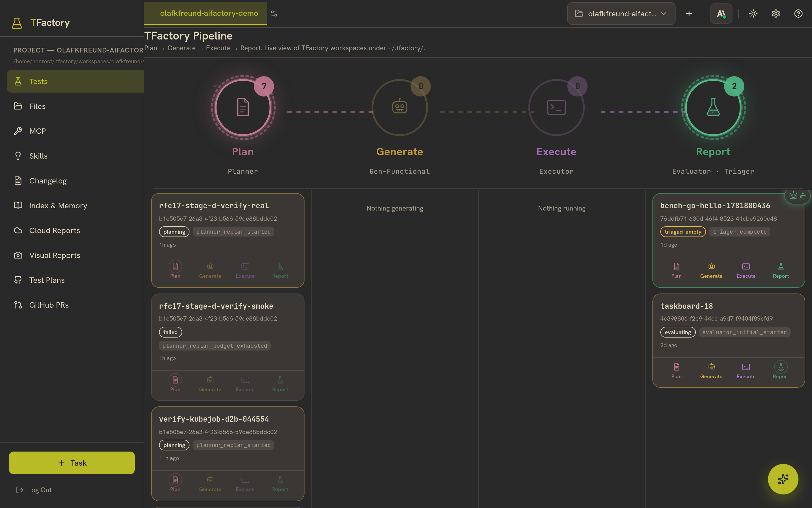Click the trioger_complete tag
The width and height of the screenshot is (812, 508).
click(740, 231)
